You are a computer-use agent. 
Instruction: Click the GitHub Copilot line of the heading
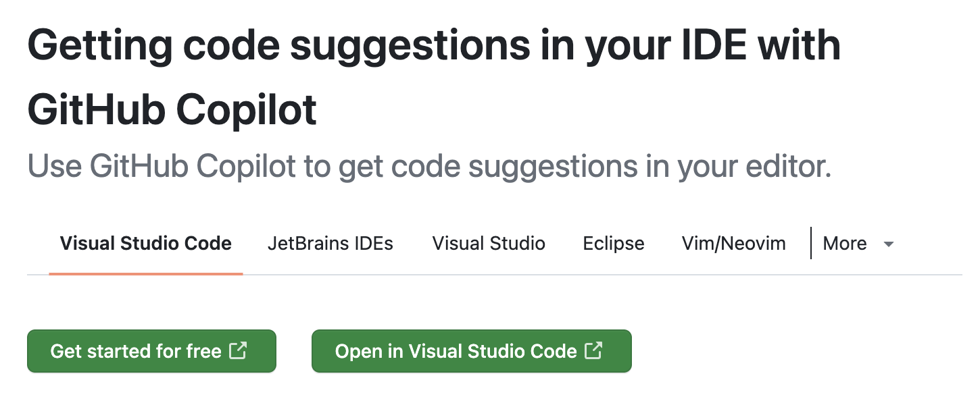pyautogui.click(x=172, y=111)
